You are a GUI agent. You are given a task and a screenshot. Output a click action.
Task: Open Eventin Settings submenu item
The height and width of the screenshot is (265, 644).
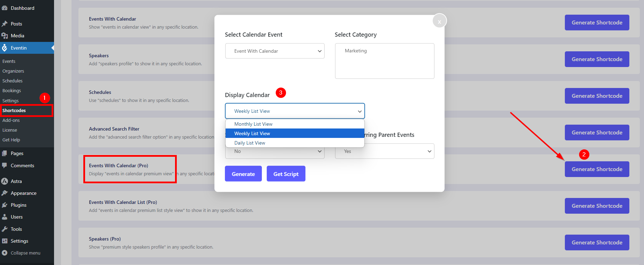pos(10,101)
